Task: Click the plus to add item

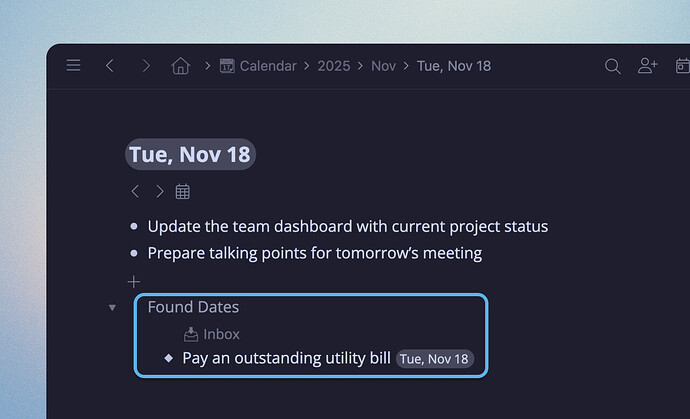Action: point(134,282)
